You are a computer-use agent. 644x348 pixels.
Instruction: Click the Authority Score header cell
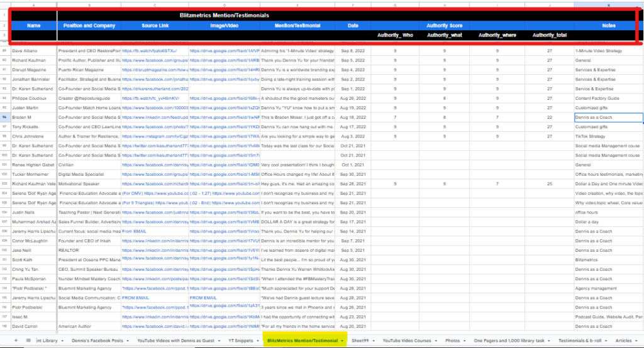coord(445,26)
